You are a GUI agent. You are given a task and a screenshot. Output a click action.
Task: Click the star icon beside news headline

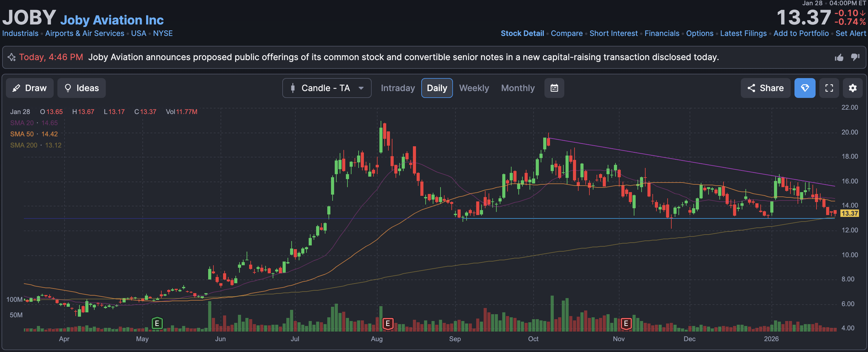12,57
